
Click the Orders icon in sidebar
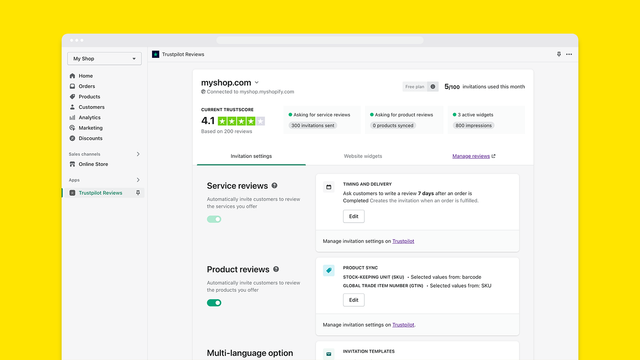coord(72,86)
